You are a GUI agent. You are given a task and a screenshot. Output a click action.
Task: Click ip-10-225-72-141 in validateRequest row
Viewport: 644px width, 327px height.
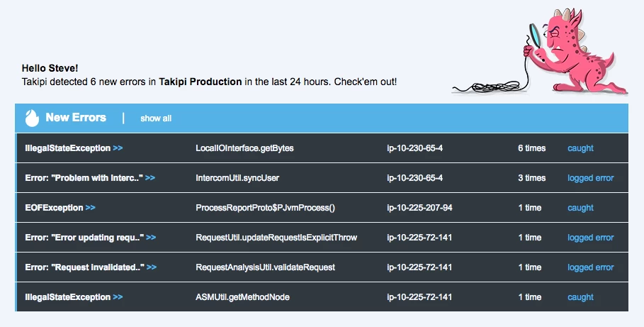point(419,267)
